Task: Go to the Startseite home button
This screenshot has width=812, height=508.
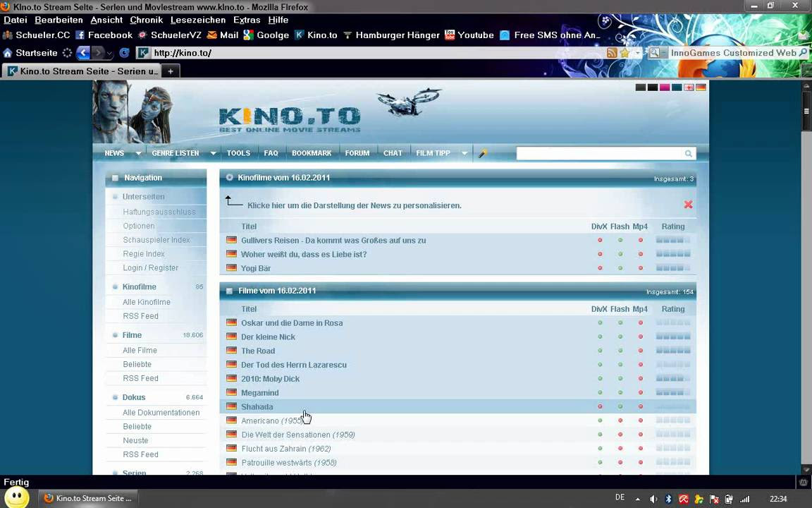Action: [30, 53]
